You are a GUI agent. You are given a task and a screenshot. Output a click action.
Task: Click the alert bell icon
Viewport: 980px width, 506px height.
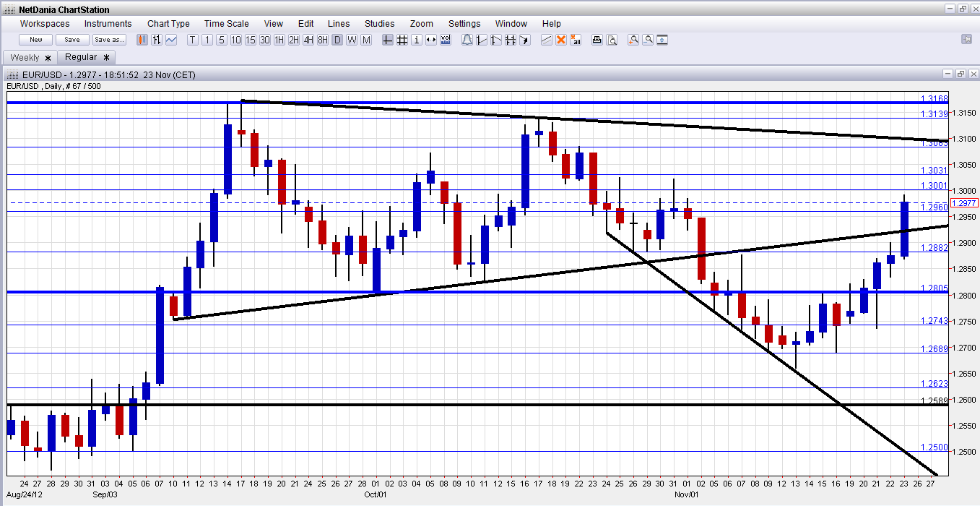click(x=467, y=40)
